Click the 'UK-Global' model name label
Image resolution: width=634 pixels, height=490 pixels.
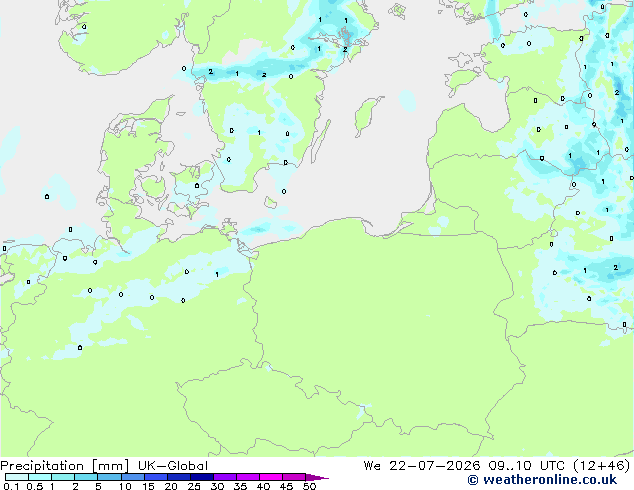pyautogui.click(x=173, y=466)
